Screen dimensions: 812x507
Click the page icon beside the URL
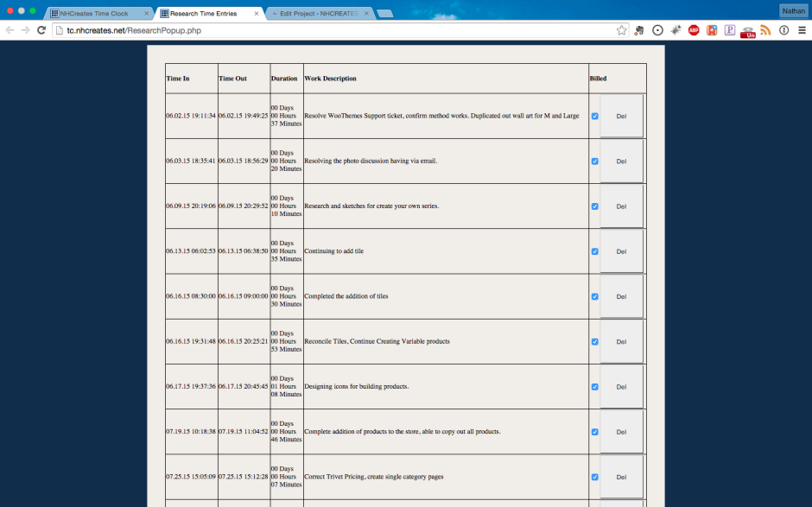coord(60,30)
